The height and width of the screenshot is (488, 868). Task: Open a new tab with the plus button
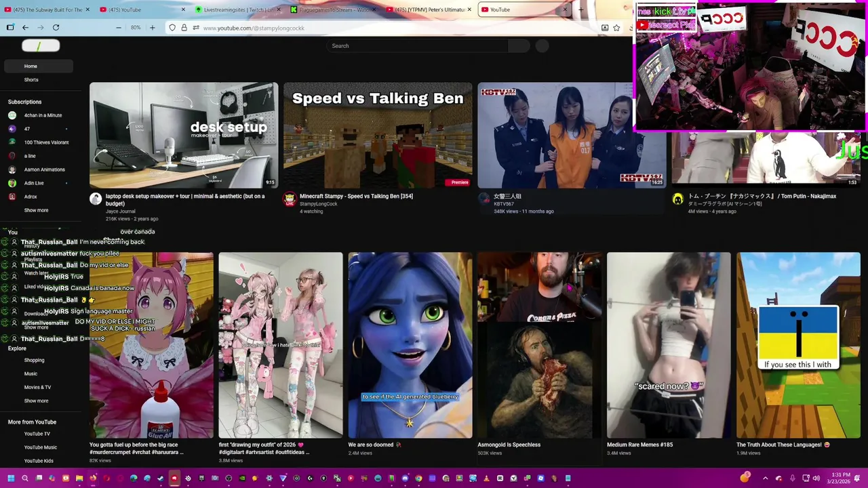point(580,9)
